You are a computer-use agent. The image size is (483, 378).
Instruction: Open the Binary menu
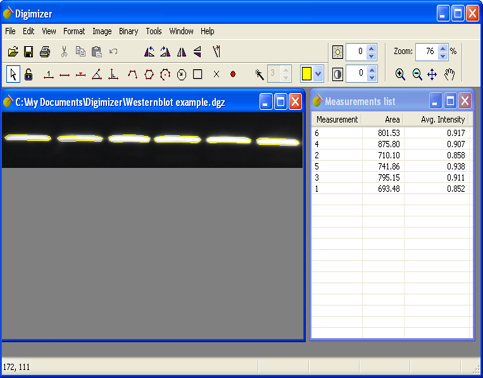click(128, 31)
